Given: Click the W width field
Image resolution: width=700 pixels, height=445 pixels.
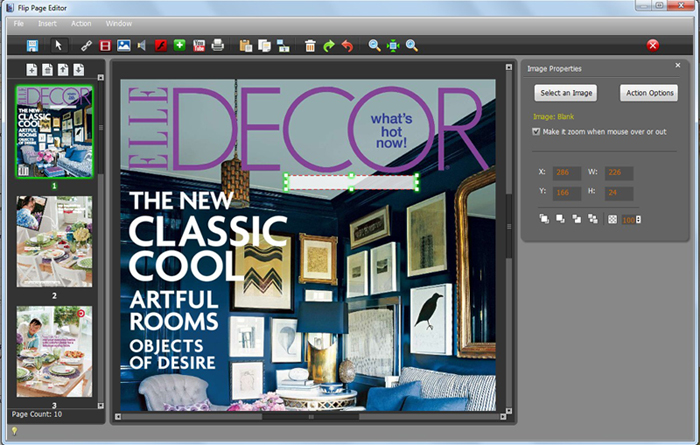Looking at the screenshot, I should [x=619, y=173].
